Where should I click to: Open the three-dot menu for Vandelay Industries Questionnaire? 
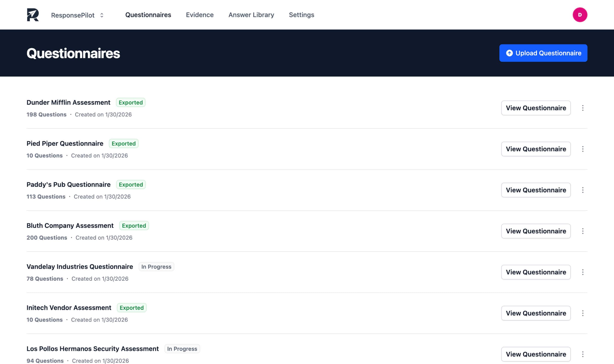point(583,272)
